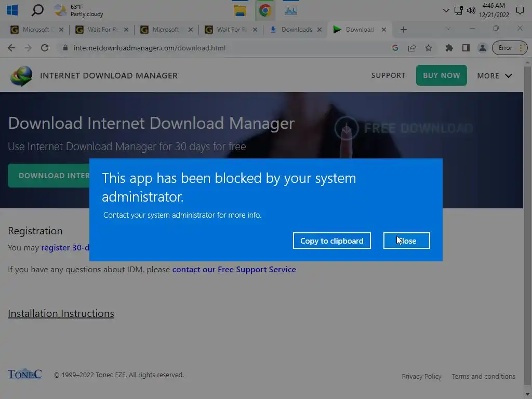Click INTERNET DOWNLOAD MANAGER site title
Image resolution: width=532 pixels, height=399 pixels.
(x=109, y=76)
